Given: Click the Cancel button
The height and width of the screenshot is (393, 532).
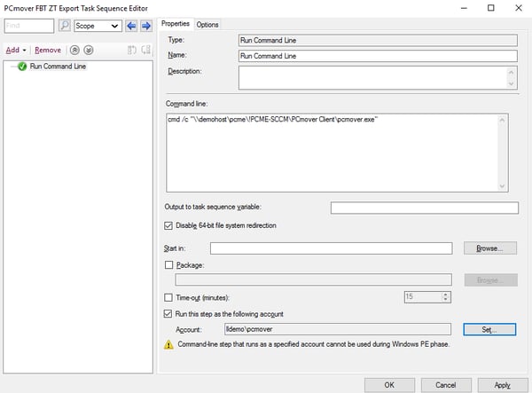Looking at the screenshot, I should [x=446, y=385].
